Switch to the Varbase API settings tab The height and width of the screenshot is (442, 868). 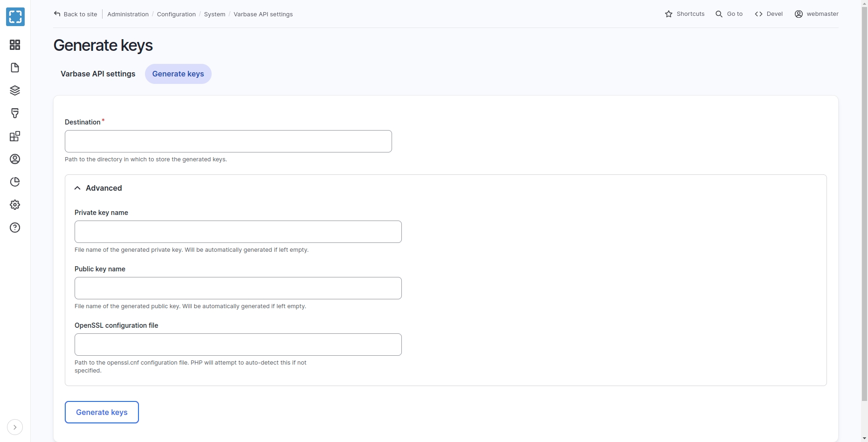click(98, 74)
